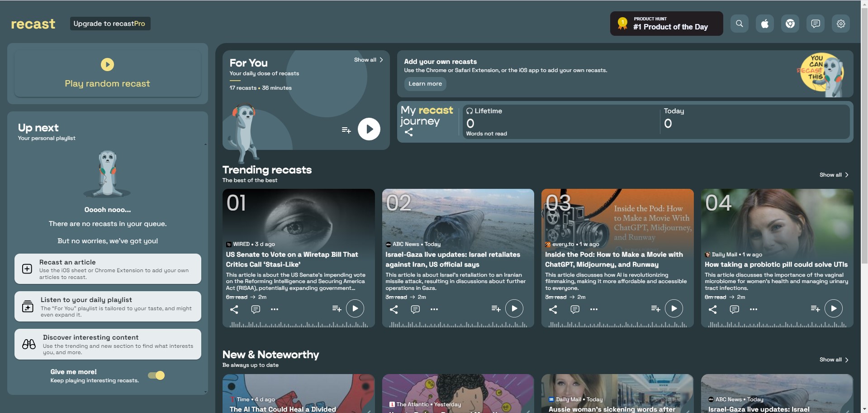Play the Inside the Pod recast
Viewport: 868px width, 413px height.
point(674,309)
